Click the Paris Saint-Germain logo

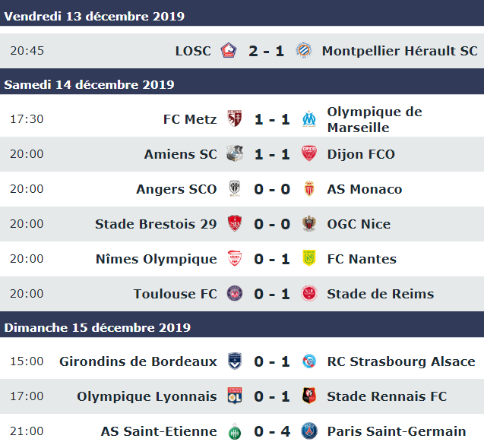pos(309,431)
